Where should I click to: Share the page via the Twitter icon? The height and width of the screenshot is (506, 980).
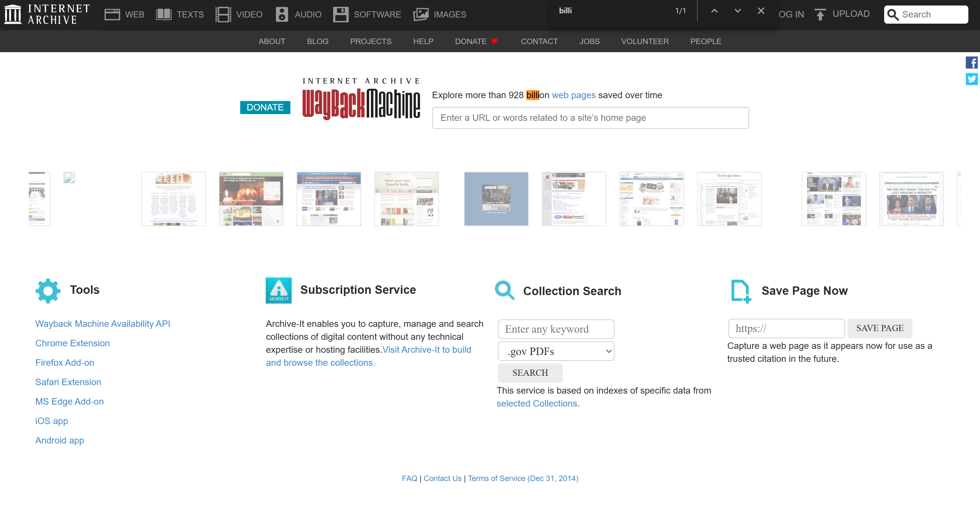(972, 79)
